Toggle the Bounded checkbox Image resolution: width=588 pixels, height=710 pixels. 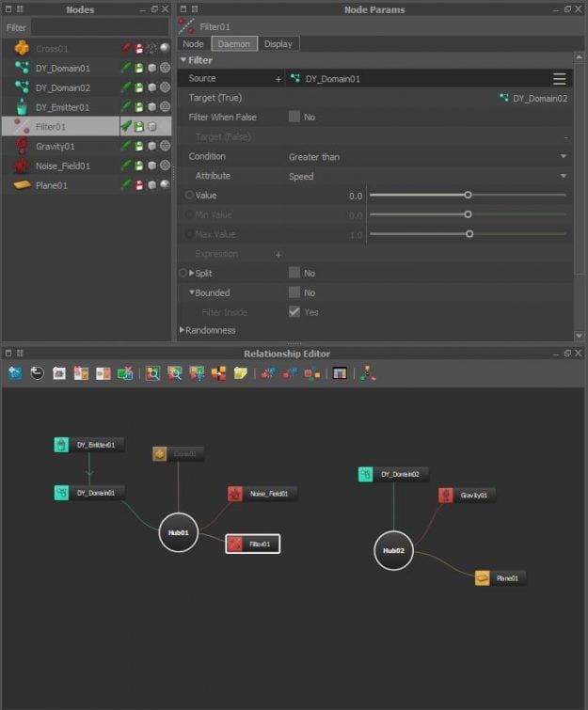294,292
